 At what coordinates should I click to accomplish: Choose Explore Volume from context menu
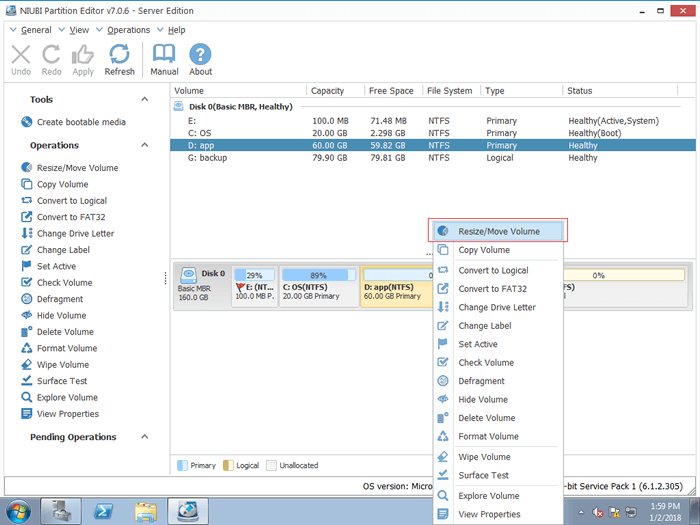click(x=498, y=496)
